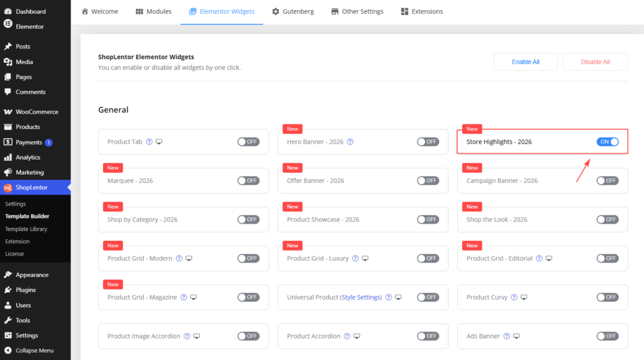Image resolution: width=644 pixels, height=360 pixels.
Task: Enable Product Grid - Modern toggle
Action: pyautogui.click(x=248, y=258)
